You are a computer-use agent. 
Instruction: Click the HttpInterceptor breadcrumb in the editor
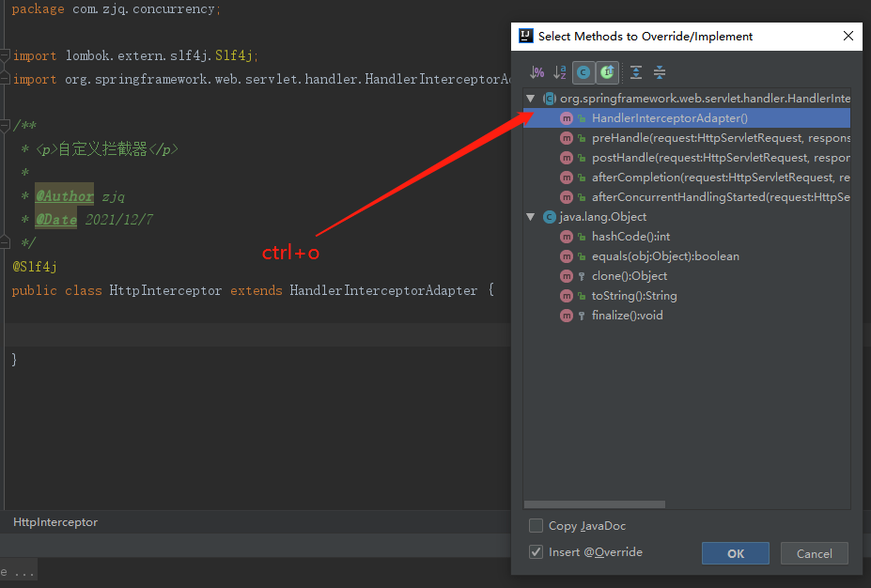pyautogui.click(x=55, y=522)
